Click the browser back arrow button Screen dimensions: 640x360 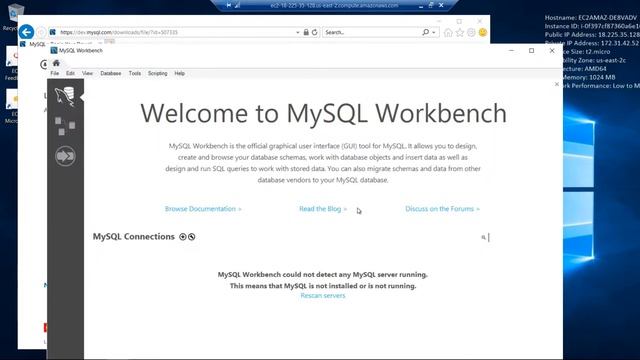coord(27,32)
